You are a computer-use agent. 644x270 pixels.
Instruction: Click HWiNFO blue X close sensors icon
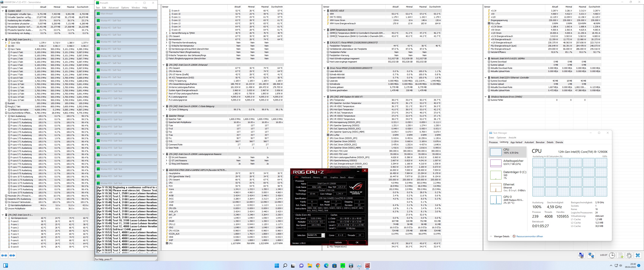(x=638, y=255)
